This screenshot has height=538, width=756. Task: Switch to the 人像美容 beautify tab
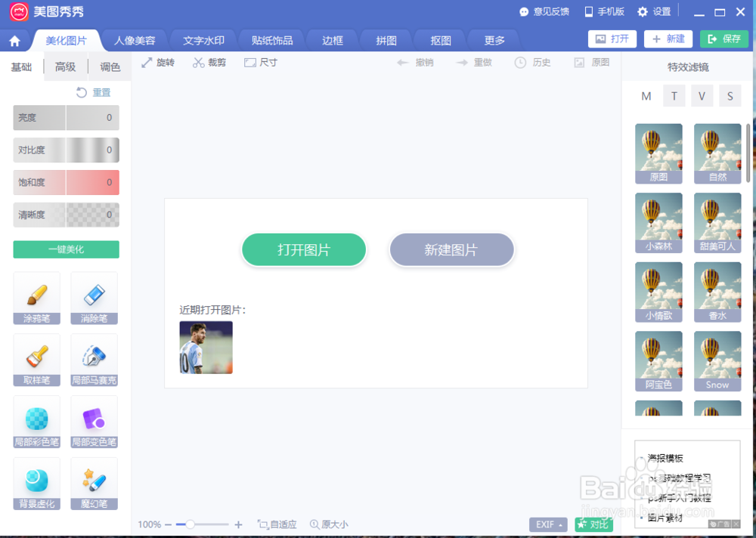tap(135, 40)
